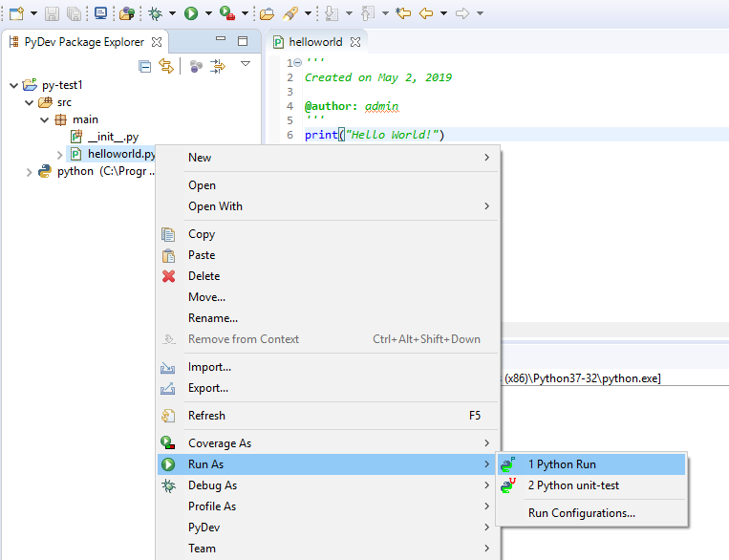Image resolution: width=729 pixels, height=560 pixels.
Task: Click the Coverage run toolbar icon
Action: pos(227,13)
